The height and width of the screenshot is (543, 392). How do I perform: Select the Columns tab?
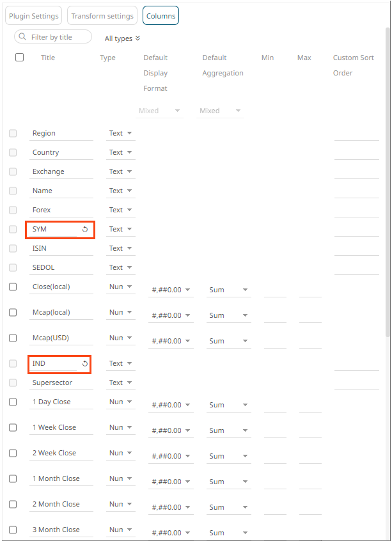point(161,16)
